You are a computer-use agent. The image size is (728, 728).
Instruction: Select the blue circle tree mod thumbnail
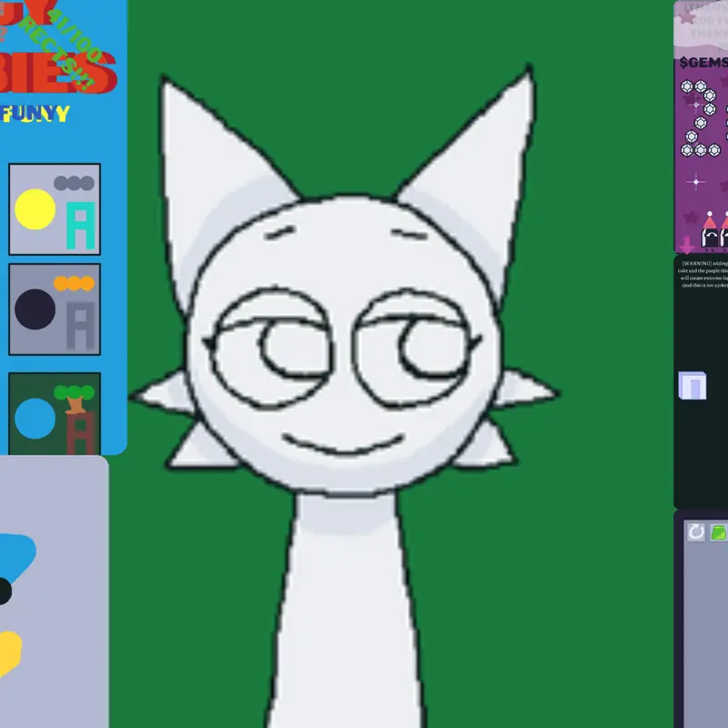point(55,414)
